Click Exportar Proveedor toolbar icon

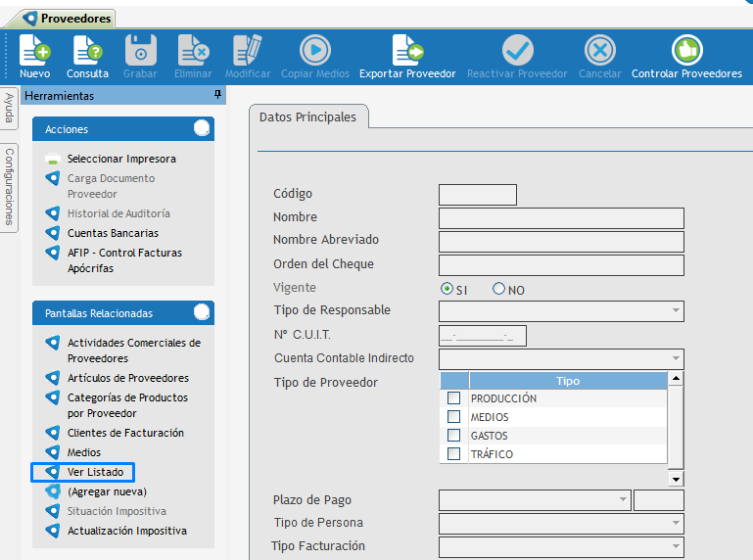coord(407,50)
